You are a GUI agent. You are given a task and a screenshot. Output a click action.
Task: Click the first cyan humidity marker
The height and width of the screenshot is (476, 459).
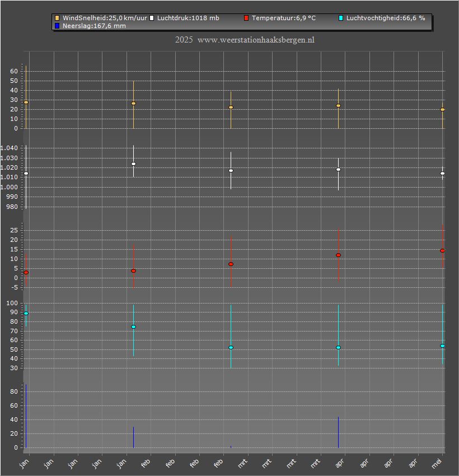pyautogui.click(x=26, y=313)
